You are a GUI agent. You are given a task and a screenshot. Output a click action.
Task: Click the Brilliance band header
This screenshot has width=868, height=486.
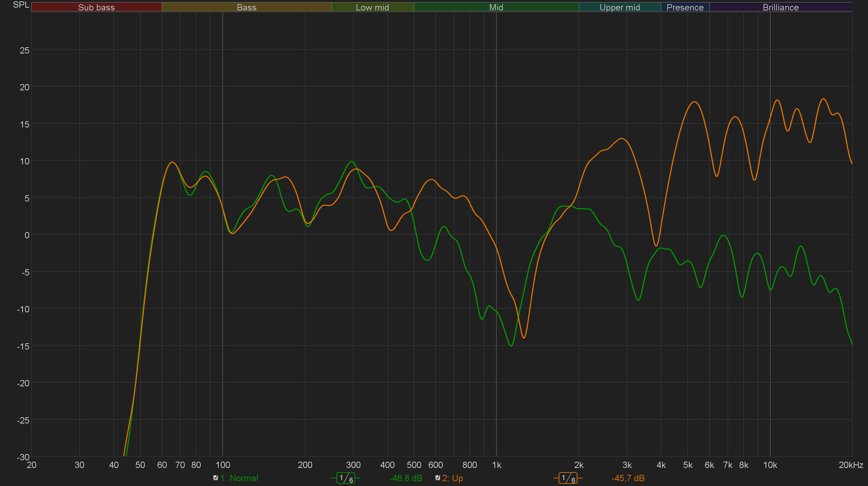pyautogui.click(x=781, y=7)
